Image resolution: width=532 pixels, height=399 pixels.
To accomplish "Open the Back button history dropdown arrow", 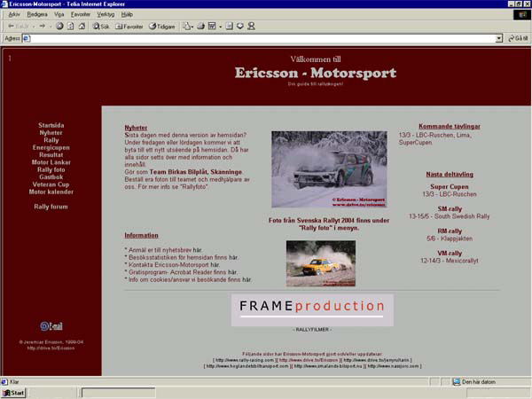I will (34, 27).
